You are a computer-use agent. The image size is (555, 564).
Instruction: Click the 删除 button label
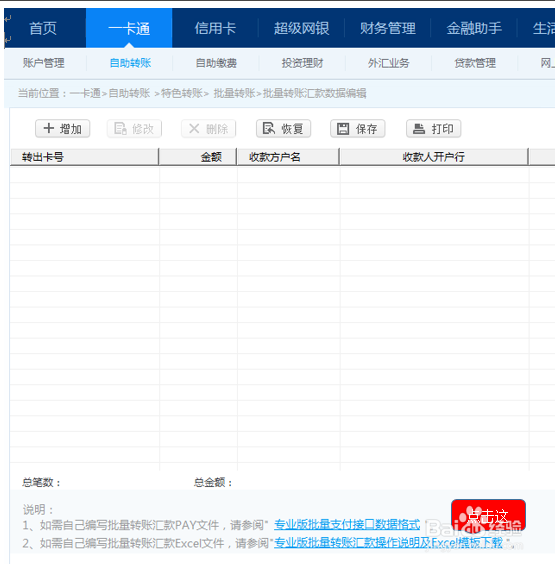coord(217,129)
